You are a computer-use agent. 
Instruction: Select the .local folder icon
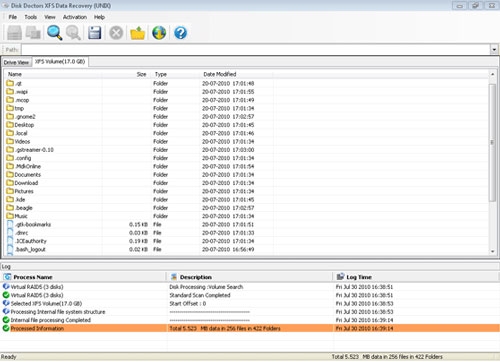pyautogui.click(x=10, y=133)
